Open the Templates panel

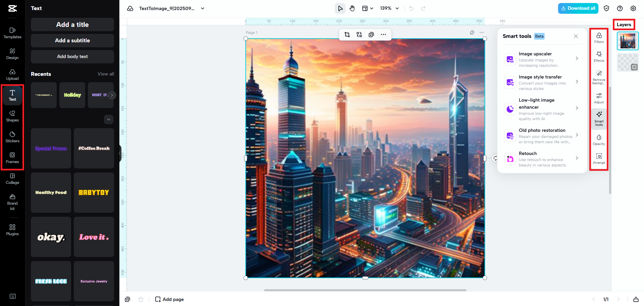pos(12,33)
